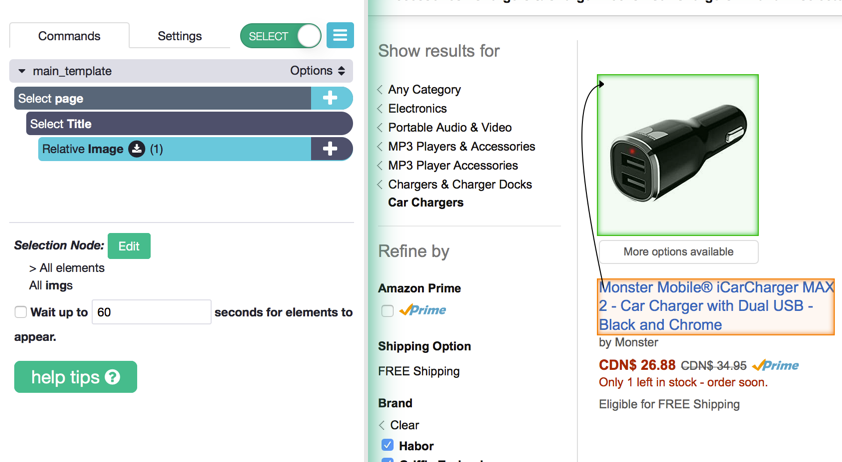Click the car charger product thumbnail
The width and height of the screenshot is (842, 462).
(678, 155)
